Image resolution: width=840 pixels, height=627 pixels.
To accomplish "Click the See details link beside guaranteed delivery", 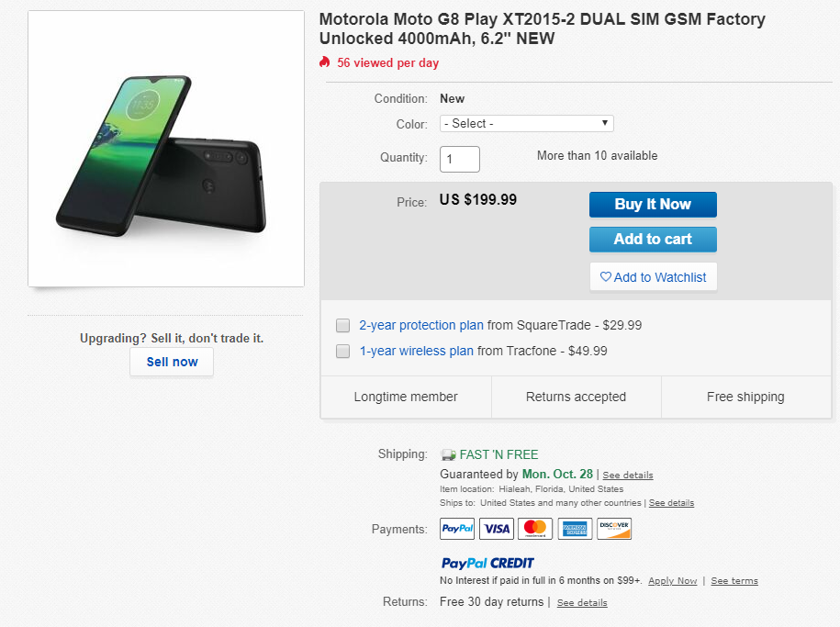I will point(627,475).
